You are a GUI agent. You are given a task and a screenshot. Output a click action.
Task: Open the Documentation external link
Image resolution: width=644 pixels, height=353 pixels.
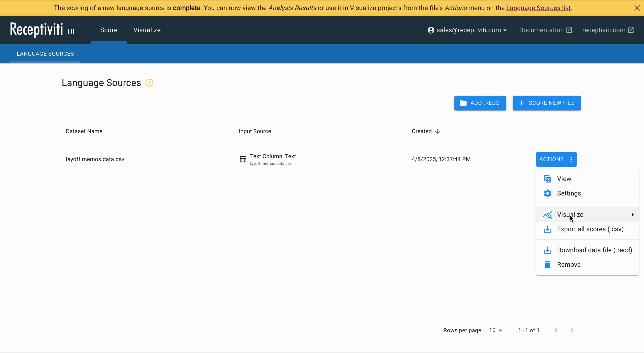(x=545, y=30)
